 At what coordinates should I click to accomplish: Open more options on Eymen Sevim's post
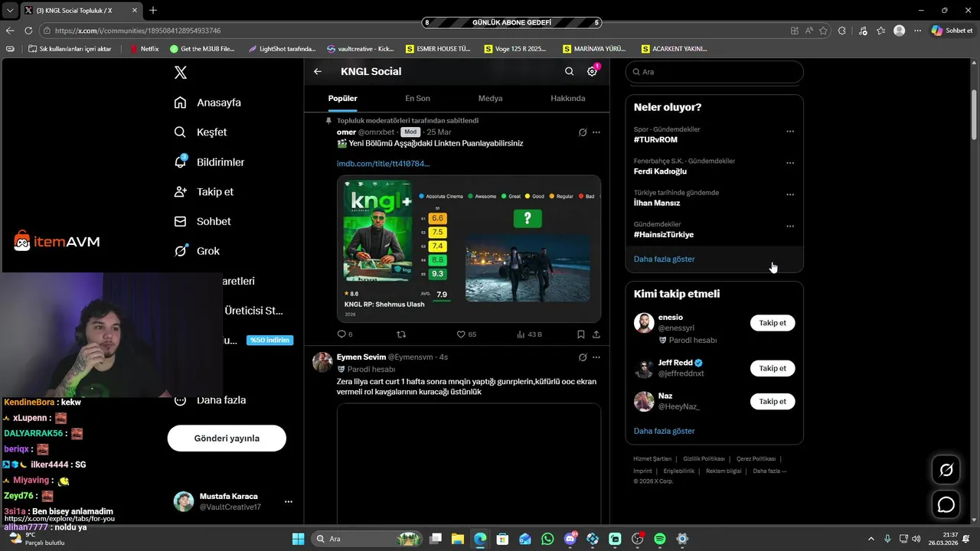[596, 357]
